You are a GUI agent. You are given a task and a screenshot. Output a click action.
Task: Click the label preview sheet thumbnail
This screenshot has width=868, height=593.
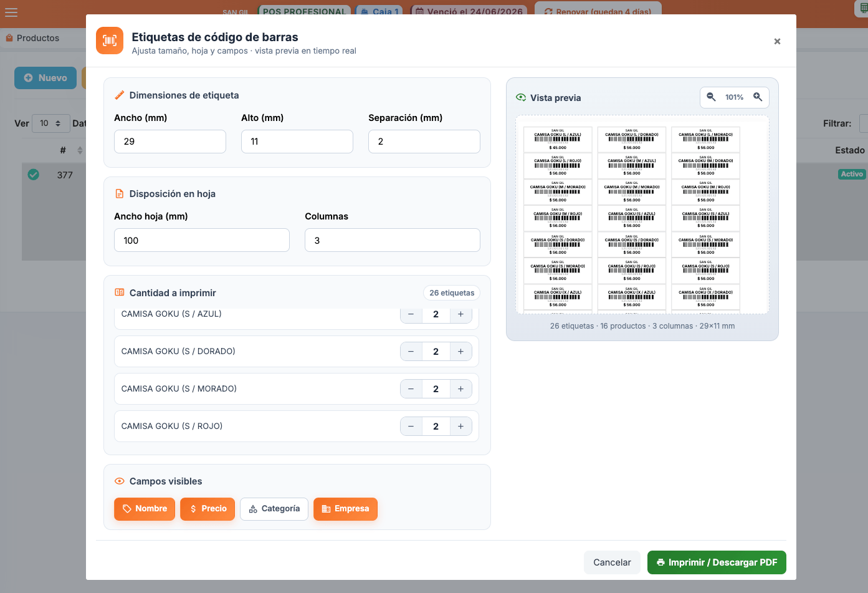[642, 215]
